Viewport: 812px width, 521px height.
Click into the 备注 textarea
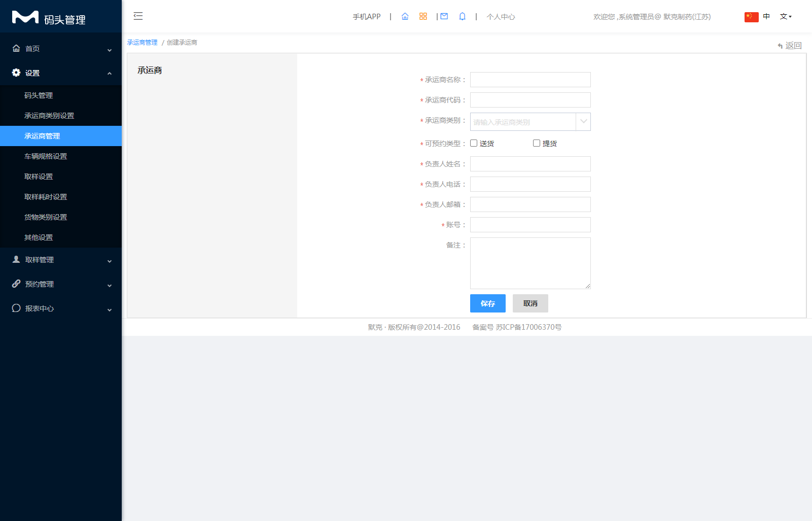531,263
